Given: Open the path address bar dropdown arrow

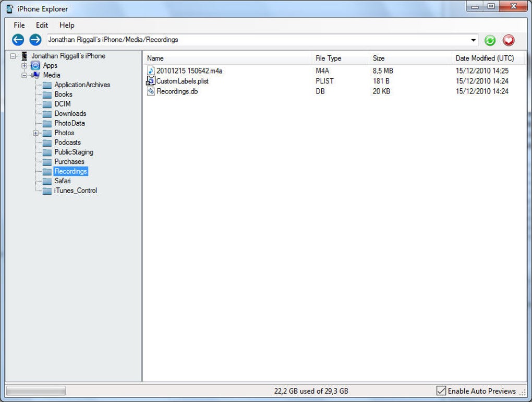Looking at the screenshot, I should pyautogui.click(x=473, y=40).
